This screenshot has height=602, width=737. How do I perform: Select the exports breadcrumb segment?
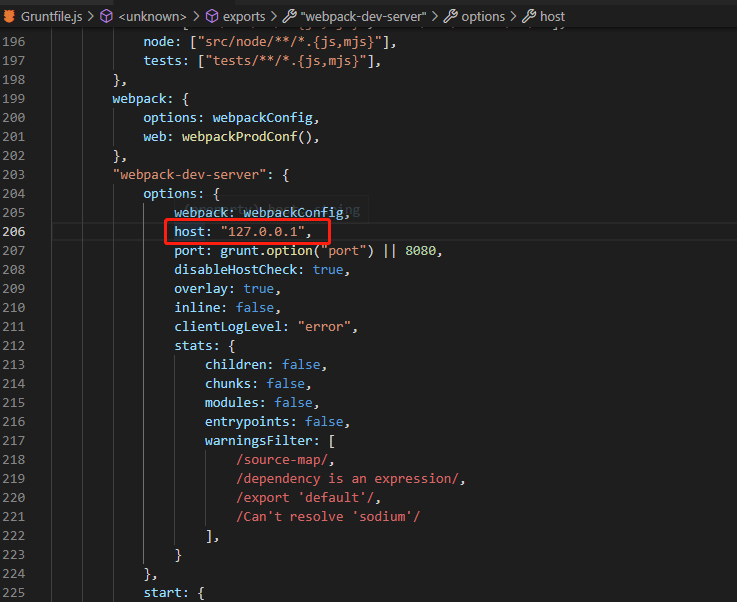click(244, 16)
